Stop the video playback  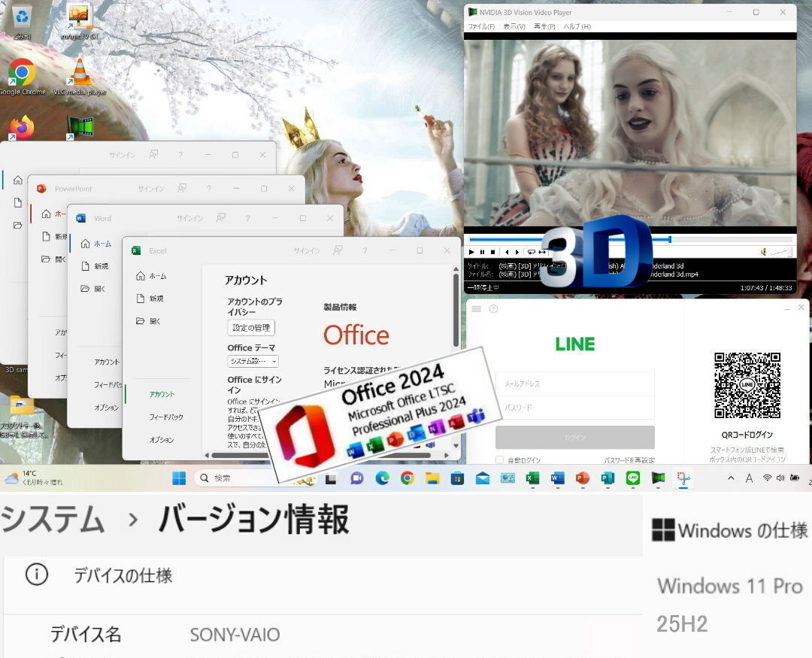click(493, 252)
